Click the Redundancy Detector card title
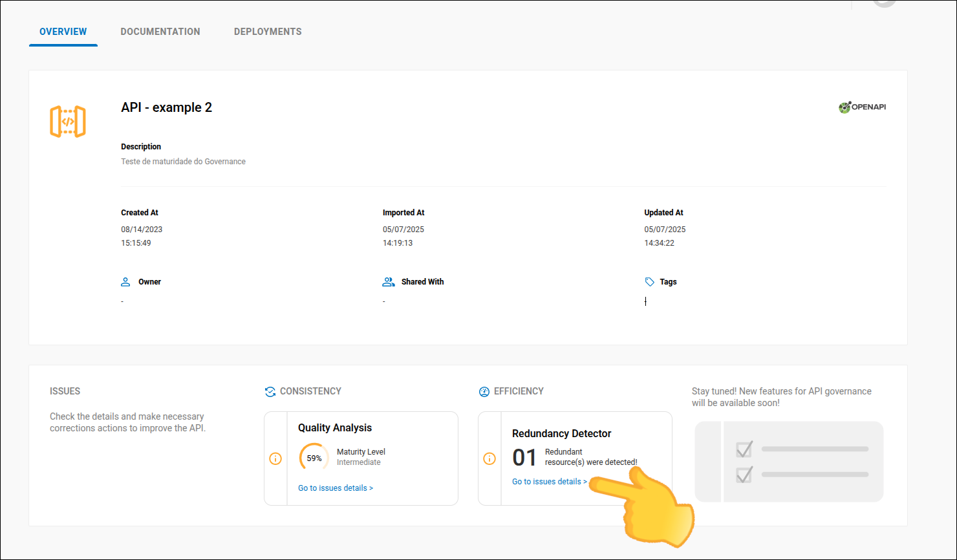The image size is (957, 560). coord(561,433)
